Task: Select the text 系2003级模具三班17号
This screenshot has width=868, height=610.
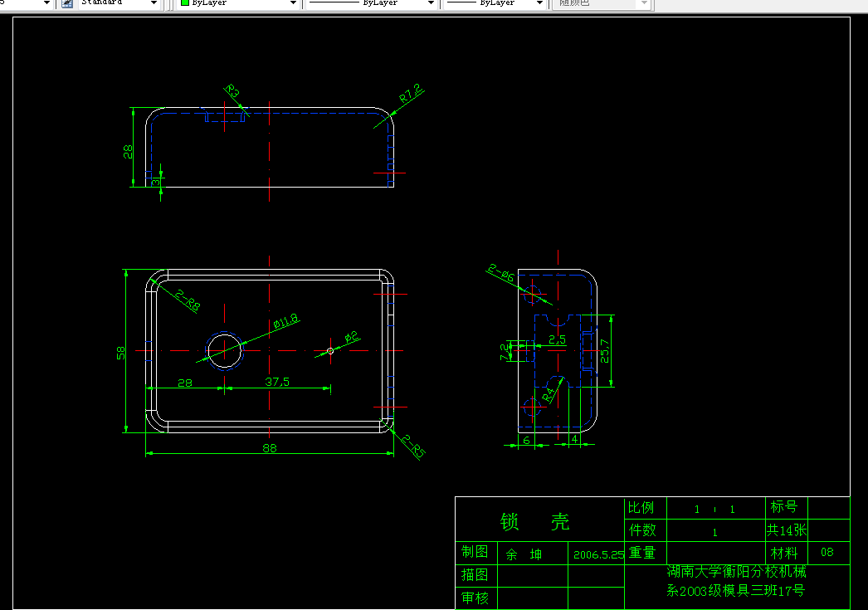Action: tap(735, 591)
